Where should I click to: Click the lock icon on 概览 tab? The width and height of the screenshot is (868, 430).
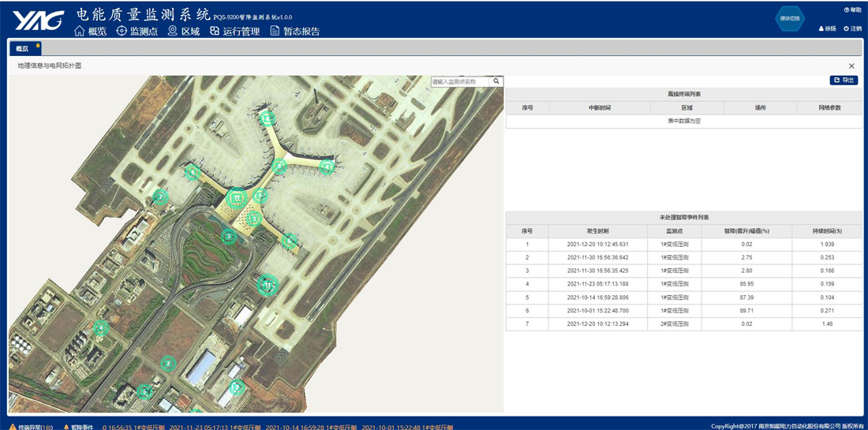point(38,46)
